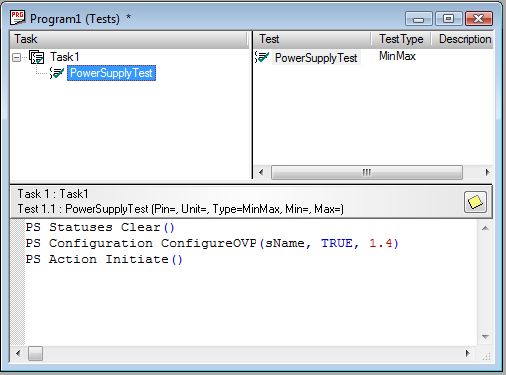
Task: Click the 'PS Configuration ConfigureOVP' code line
Action: (212, 243)
